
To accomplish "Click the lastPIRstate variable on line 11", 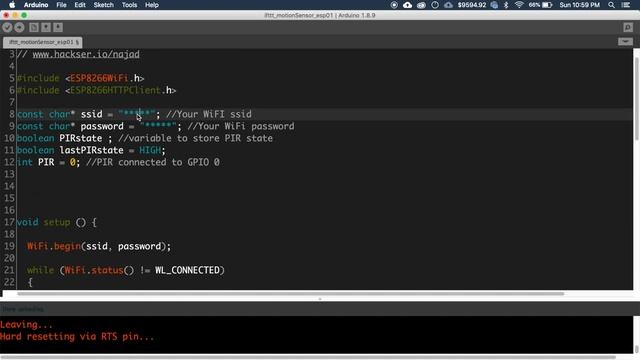I will (91, 150).
